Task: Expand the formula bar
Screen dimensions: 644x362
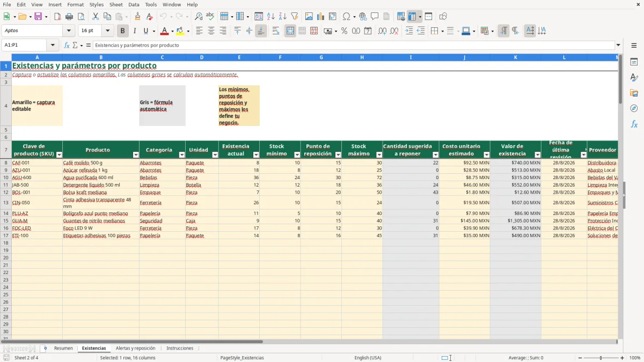Action: click(618, 45)
